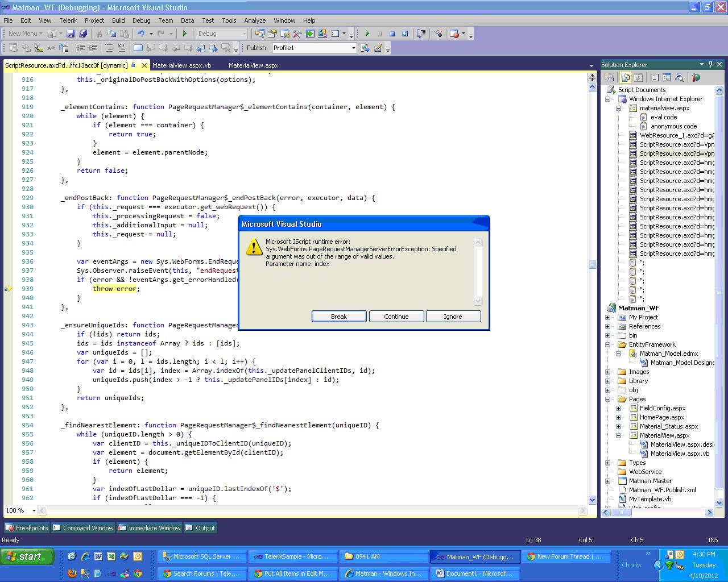Click Ignore in the runtime error dialog

[x=453, y=317]
